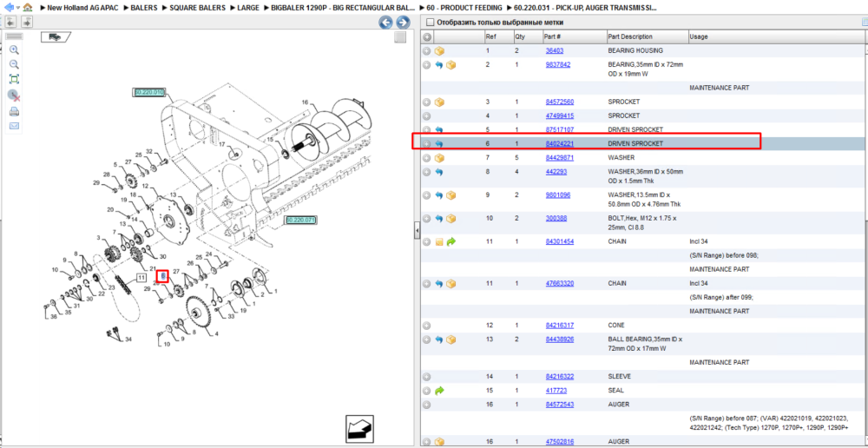868x448 pixels.
Task: Click the square button atop diagram
Action: click(400, 37)
